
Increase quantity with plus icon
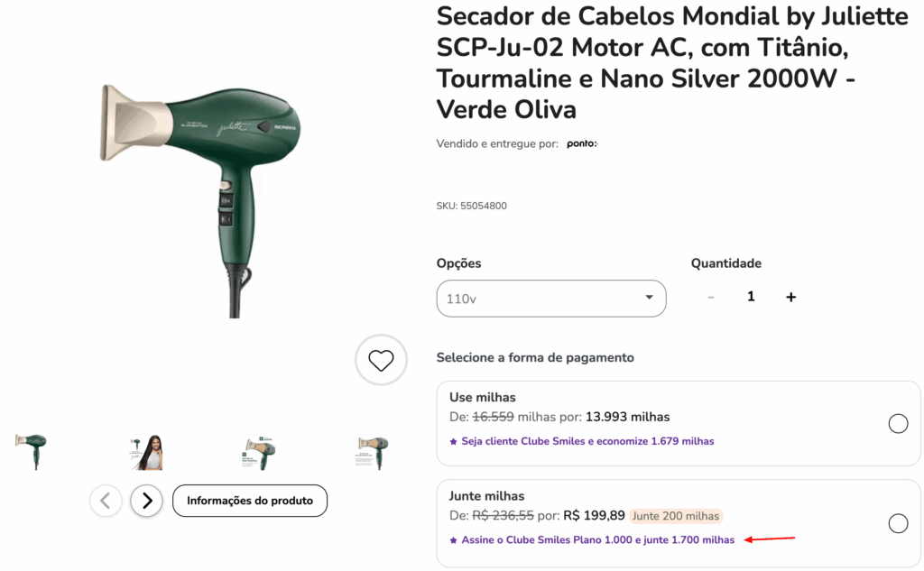[x=790, y=297]
